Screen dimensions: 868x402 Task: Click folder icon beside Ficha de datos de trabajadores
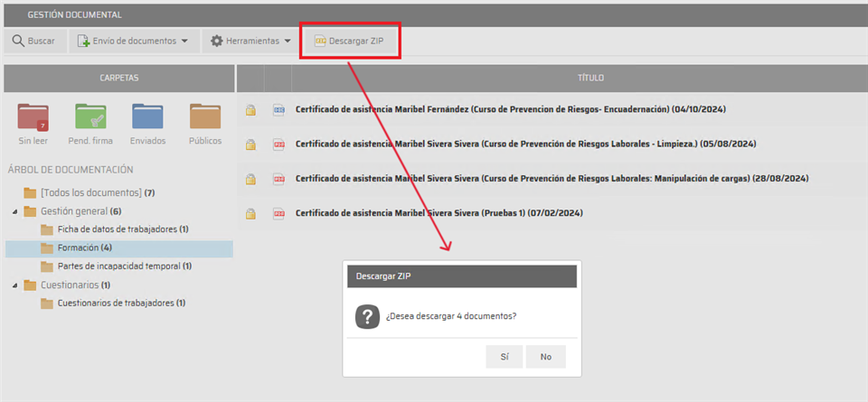pyautogui.click(x=47, y=229)
